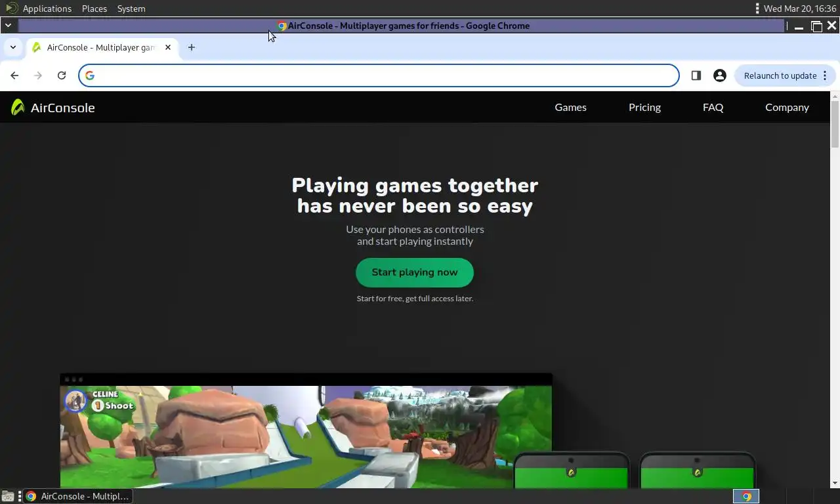Open the Games nav item
Screen dimensions: 840x504
coord(570,107)
